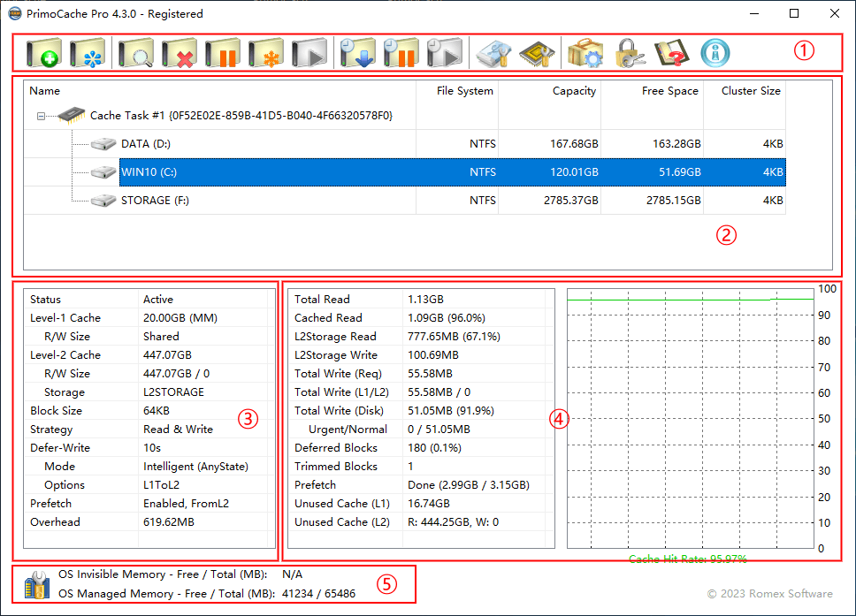Click the '16.74GB' Unused Cache (L1) value
The width and height of the screenshot is (856, 616).
point(429,503)
